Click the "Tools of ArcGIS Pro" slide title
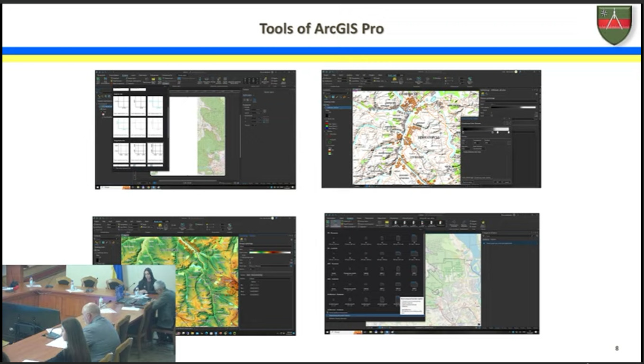Screen dimensions: 644x364 [322, 29]
